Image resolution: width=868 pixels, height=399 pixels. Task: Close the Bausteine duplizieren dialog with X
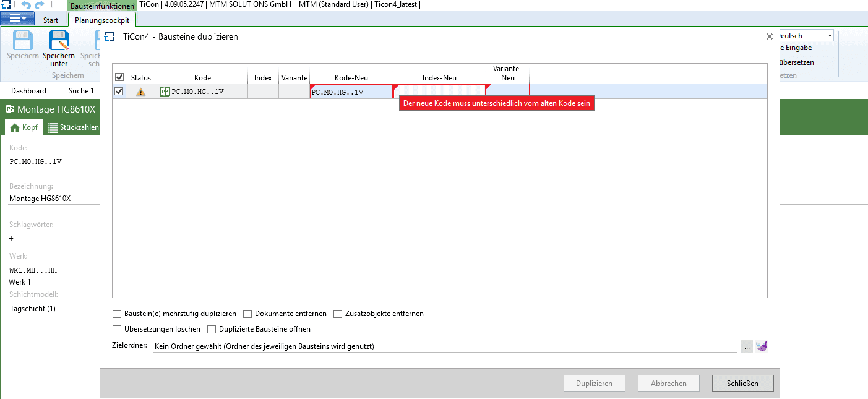[770, 37]
